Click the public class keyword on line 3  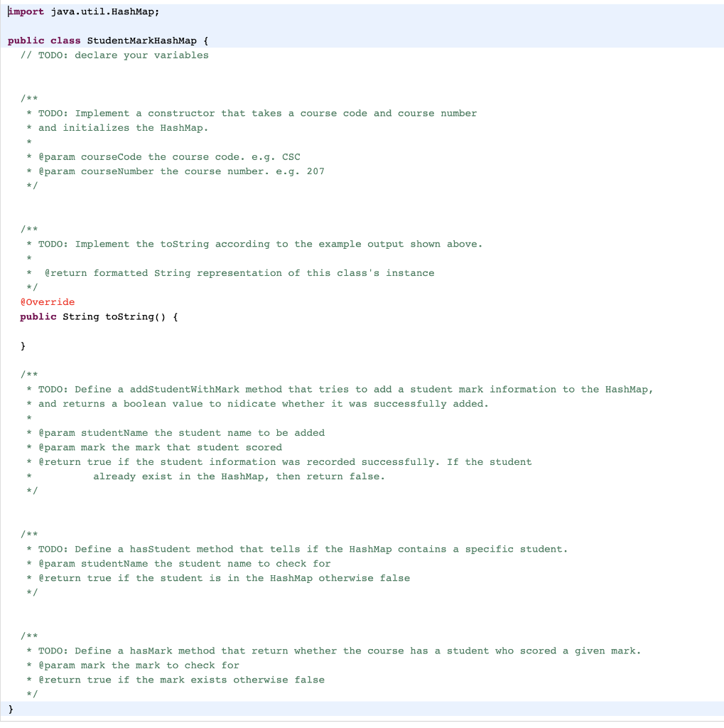[x=44, y=41]
